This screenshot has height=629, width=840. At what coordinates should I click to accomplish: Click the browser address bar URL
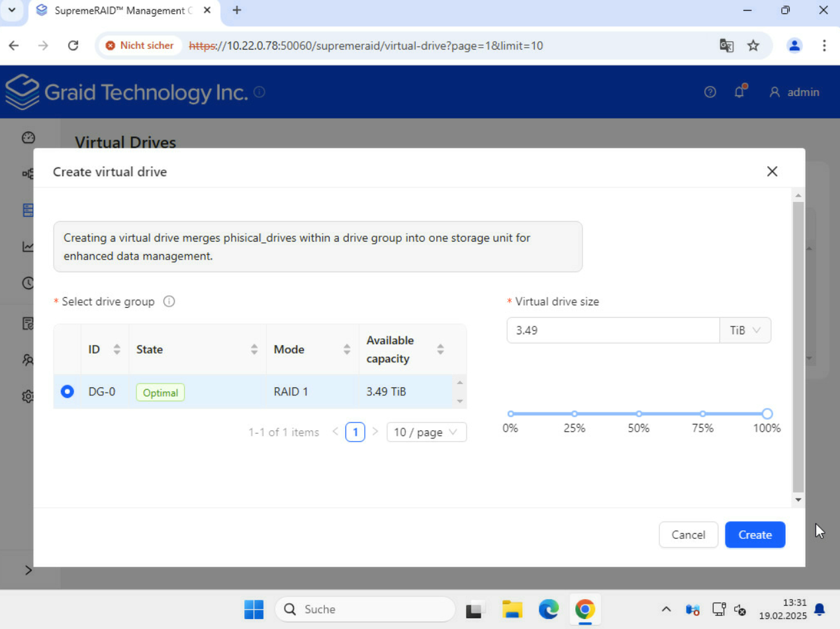(365, 46)
